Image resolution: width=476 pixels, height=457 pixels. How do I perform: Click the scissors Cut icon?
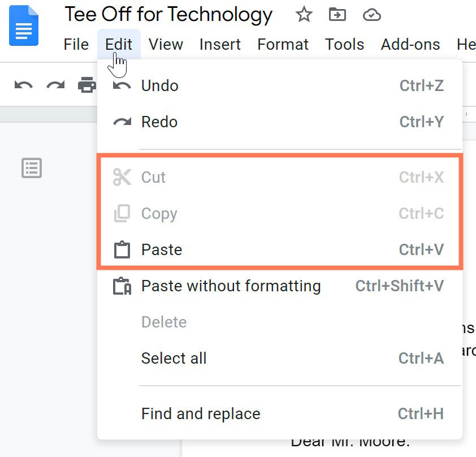click(x=122, y=177)
